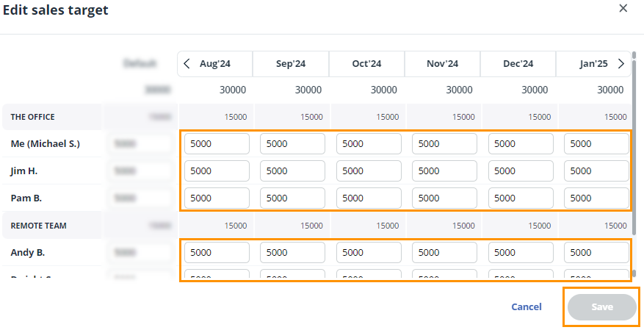This screenshot has width=644, height=330.
Task: Click REMOTE TEAM group row label
Action: (x=39, y=226)
